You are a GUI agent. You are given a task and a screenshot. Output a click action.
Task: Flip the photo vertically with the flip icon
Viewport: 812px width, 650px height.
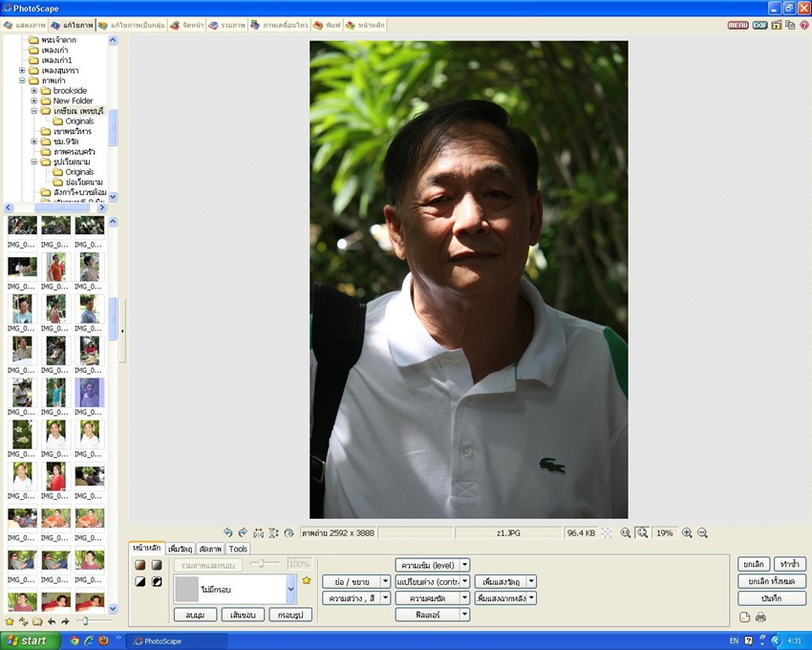pos(273,532)
